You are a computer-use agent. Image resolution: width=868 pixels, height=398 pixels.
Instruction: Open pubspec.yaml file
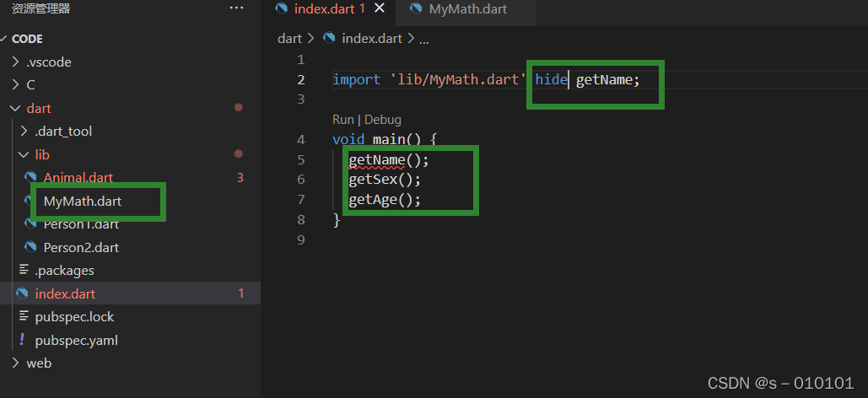(77, 340)
